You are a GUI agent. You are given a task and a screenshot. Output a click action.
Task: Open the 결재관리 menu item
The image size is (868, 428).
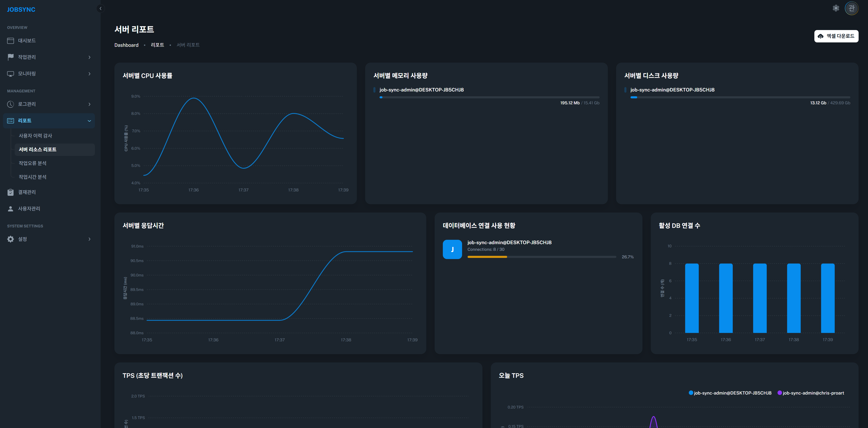click(49, 192)
